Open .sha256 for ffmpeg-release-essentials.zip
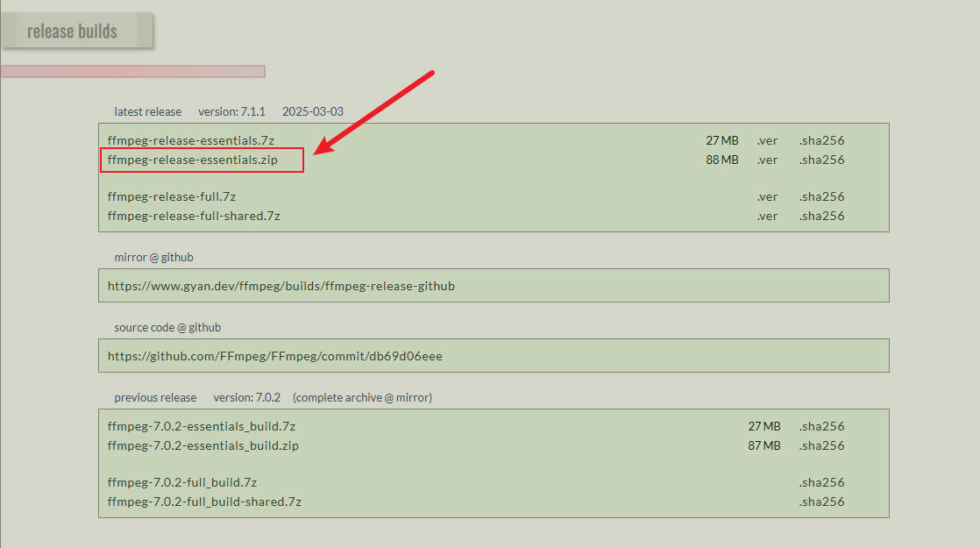Screen dimensions: 980x548 [x=821, y=160]
